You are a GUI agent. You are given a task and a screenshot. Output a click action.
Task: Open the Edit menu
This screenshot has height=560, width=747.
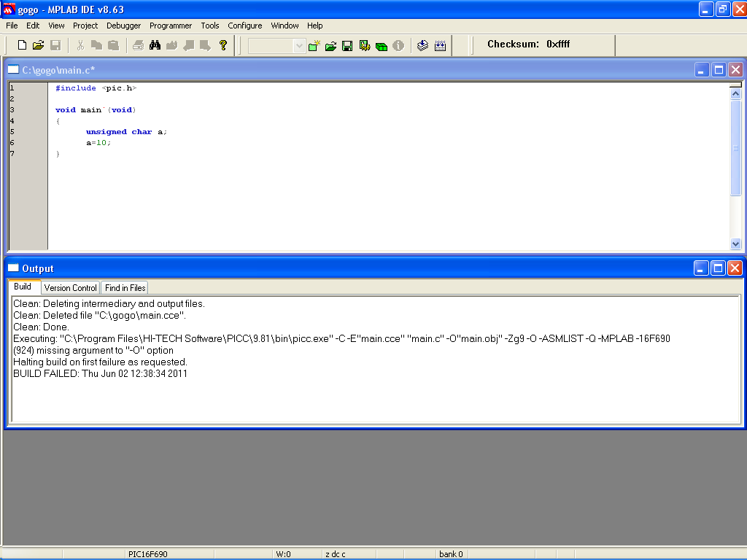(33, 26)
